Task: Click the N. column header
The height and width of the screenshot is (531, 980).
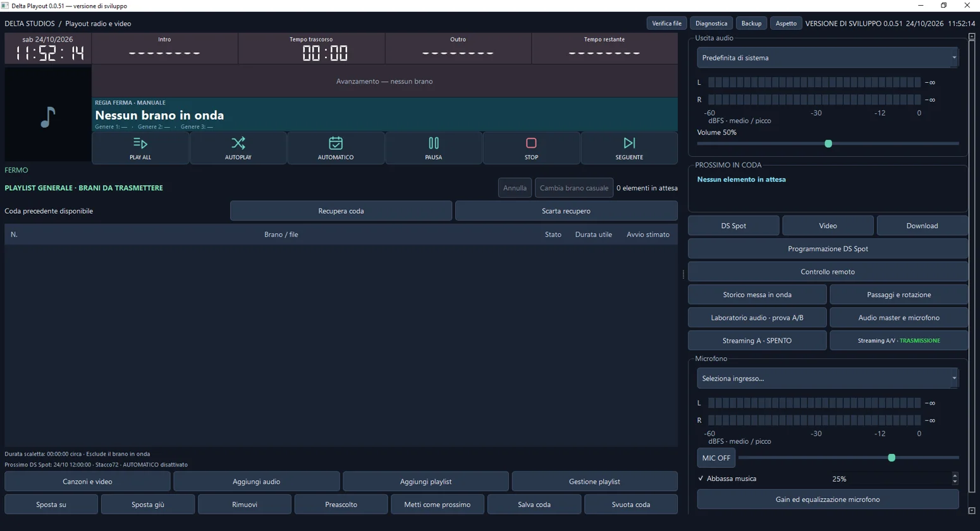Action: [x=14, y=235]
